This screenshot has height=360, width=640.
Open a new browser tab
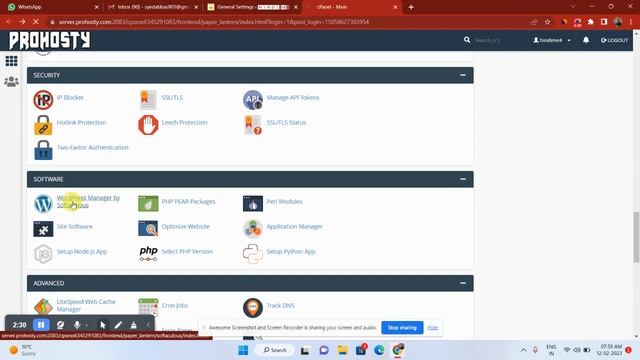click(411, 7)
